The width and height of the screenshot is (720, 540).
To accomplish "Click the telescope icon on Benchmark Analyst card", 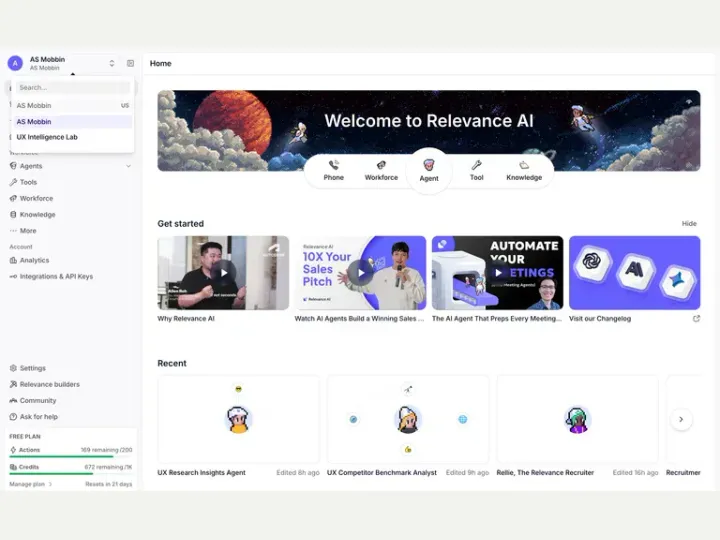I will [x=408, y=390].
